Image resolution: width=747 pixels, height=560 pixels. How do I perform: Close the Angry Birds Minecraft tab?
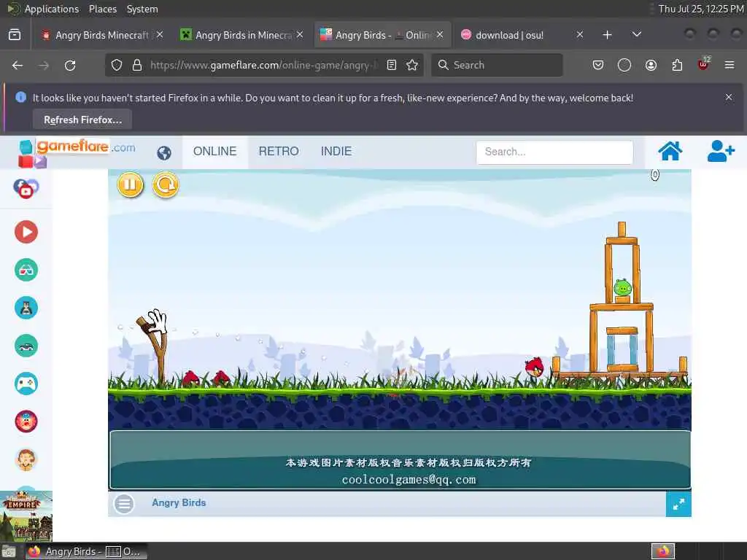(160, 34)
